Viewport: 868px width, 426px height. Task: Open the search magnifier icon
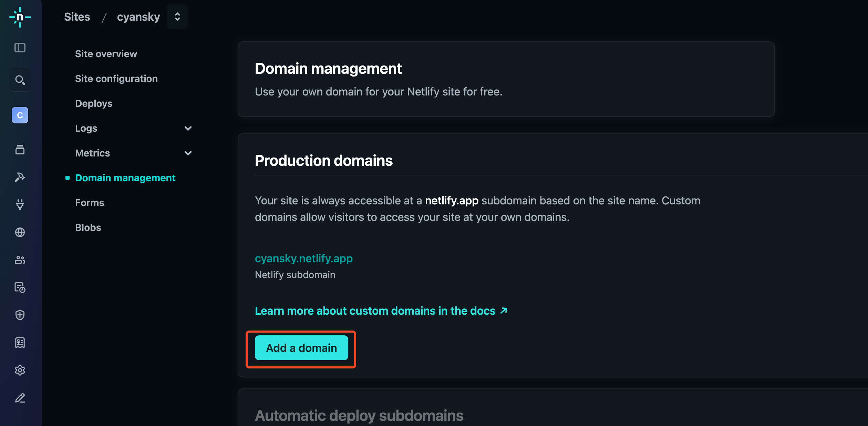[x=20, y=80]
